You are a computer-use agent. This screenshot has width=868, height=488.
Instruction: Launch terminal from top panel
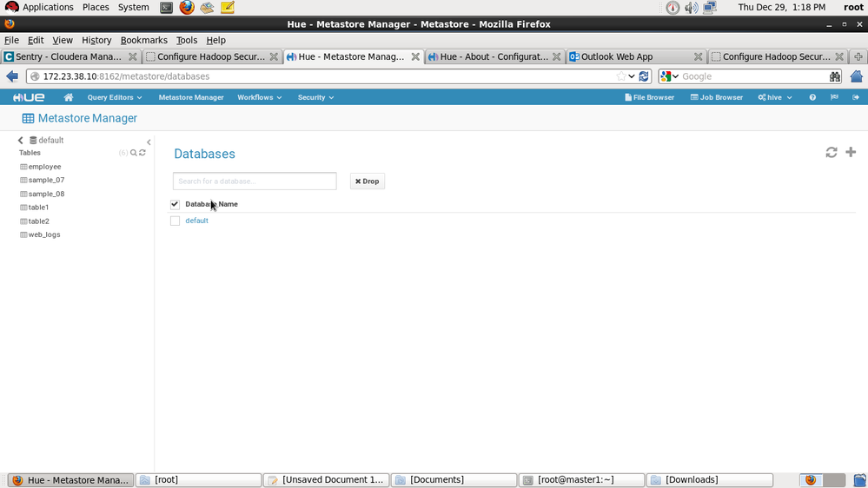tap(166, 7)
